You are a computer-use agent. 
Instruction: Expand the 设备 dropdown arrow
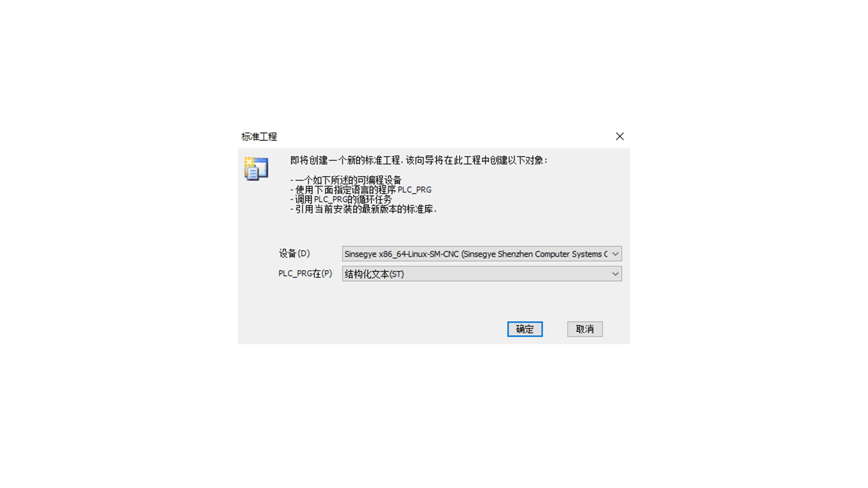(x=615, y=254)
